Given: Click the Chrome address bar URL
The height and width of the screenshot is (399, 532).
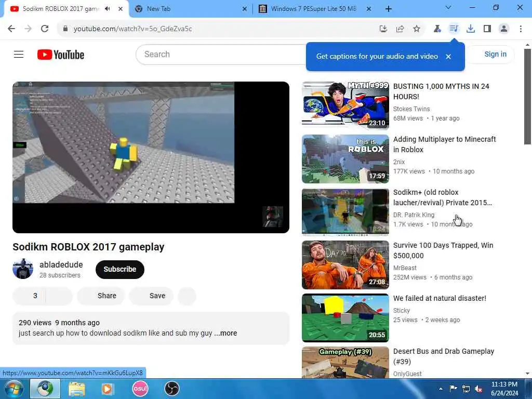Looking at the screenshot, I should pyautogui.click(x=133, y=29).
